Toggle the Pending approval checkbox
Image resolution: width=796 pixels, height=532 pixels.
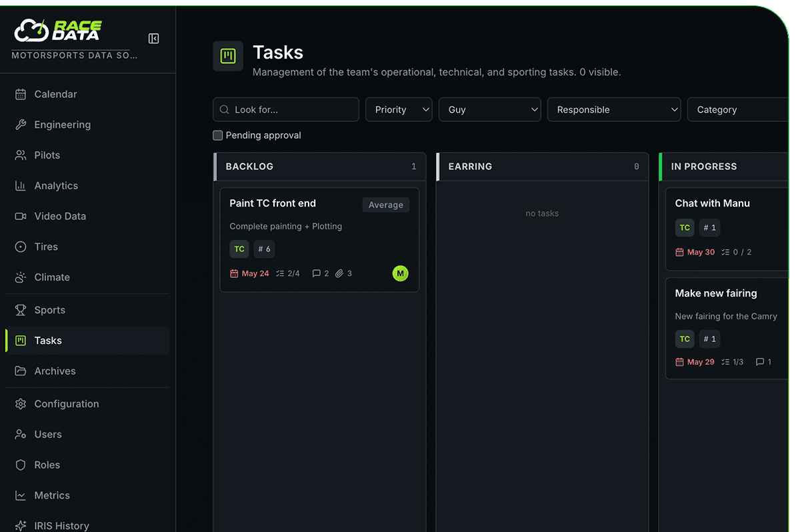[x=218, y=135]
